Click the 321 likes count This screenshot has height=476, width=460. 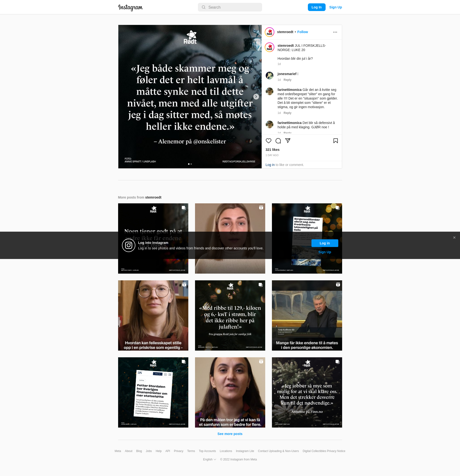point(272,150)
